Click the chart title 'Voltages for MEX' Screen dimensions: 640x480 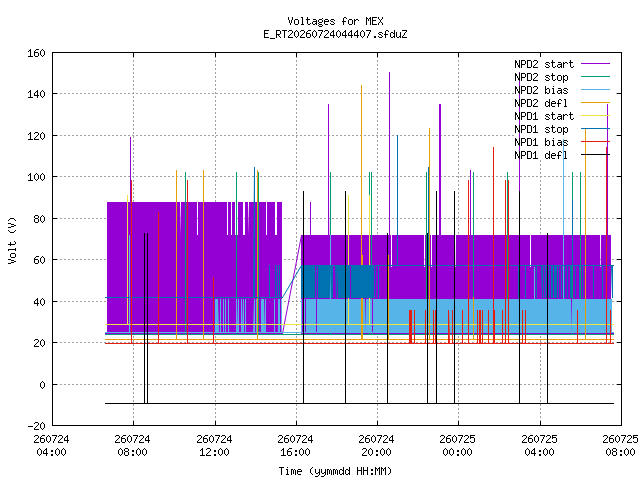pyautogui.click(x=335, y=21)
